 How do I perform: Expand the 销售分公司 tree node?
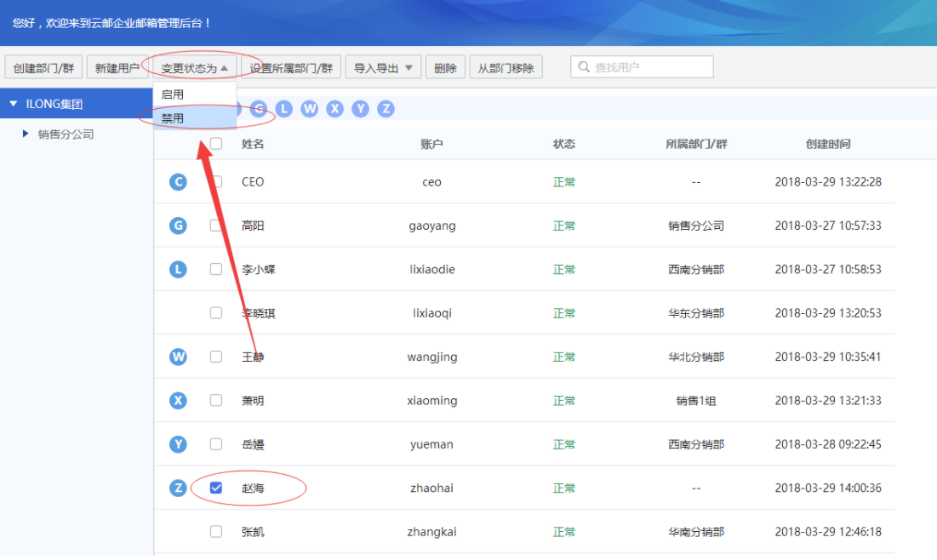click(x=26, y=134)
